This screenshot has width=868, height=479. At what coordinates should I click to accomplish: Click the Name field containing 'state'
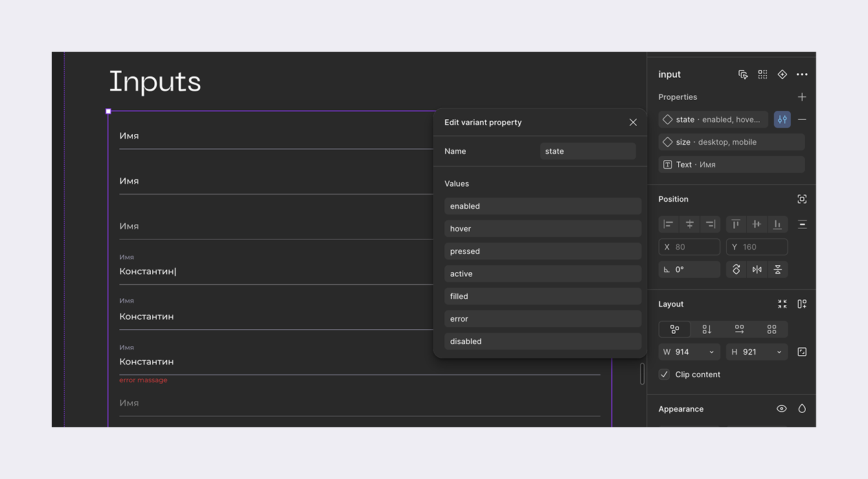pyautogui.click(x=588, y=152)
